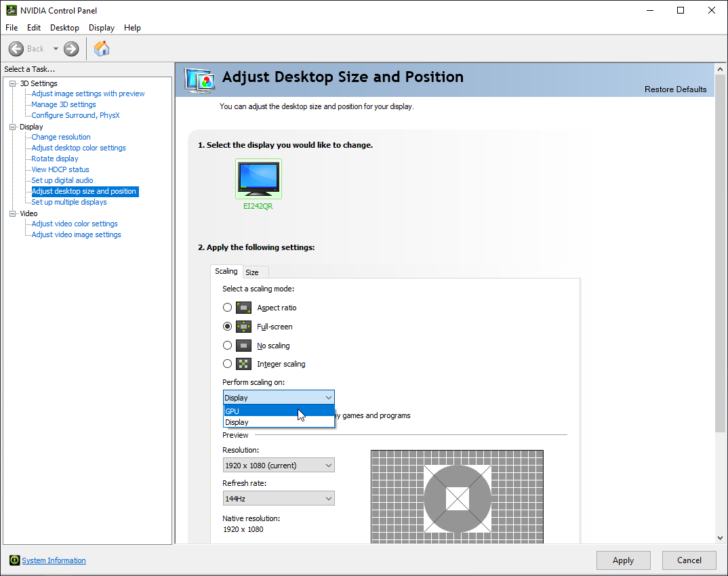The width and height of the screenshot is (728, 576).
Task: Click the scrollbar down arrow
Action: [x=720, y=538]
